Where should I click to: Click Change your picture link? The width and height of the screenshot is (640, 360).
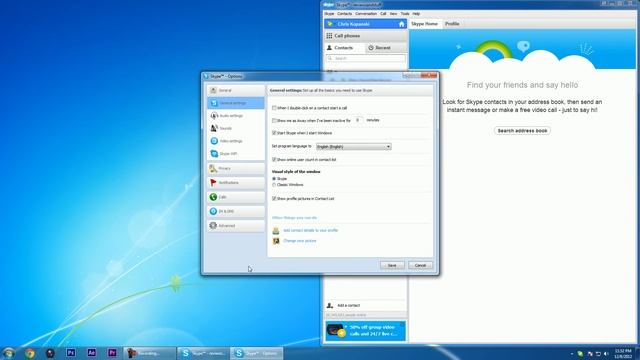300,241
